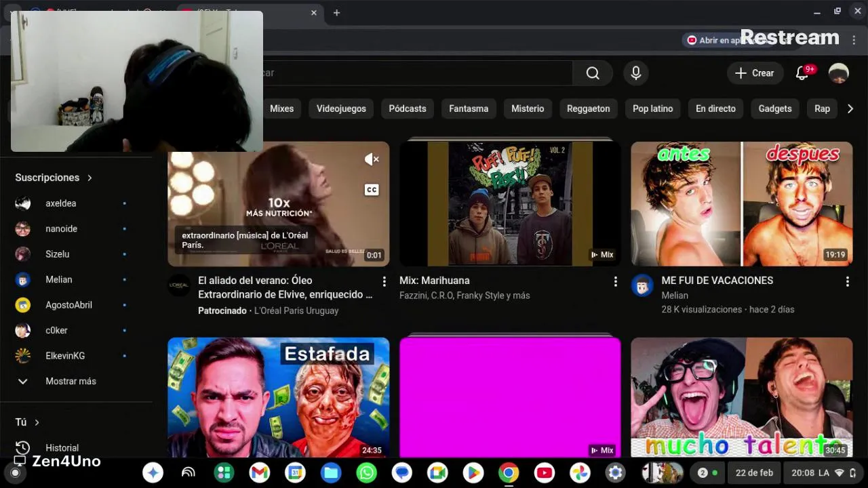
Task: Select the En directo filter chip
Action: point(715,108)
